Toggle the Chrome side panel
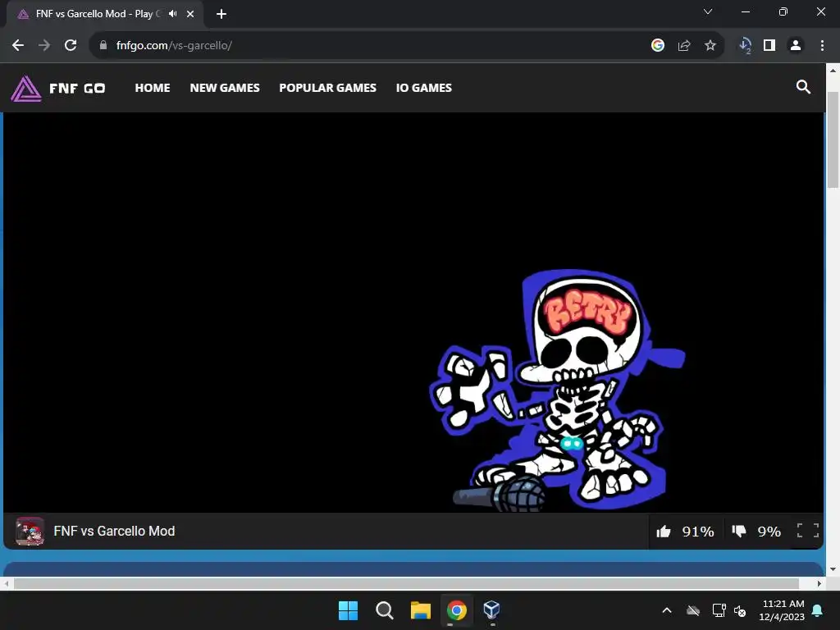The width and height of the screenshot is (840, 630). (x=769, y=46)
